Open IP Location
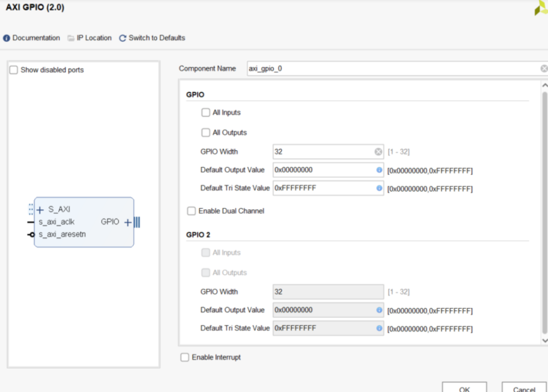 pyautogui.click(x=94, y=38)
